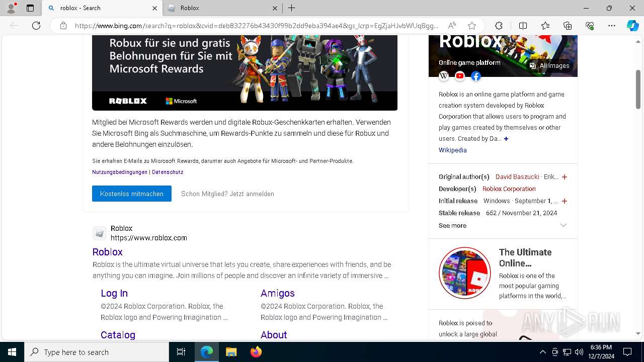The width and height of the screenshot is (644, 362).
Task: Open File Explorer from taskbar
Action: coord(231,352)
